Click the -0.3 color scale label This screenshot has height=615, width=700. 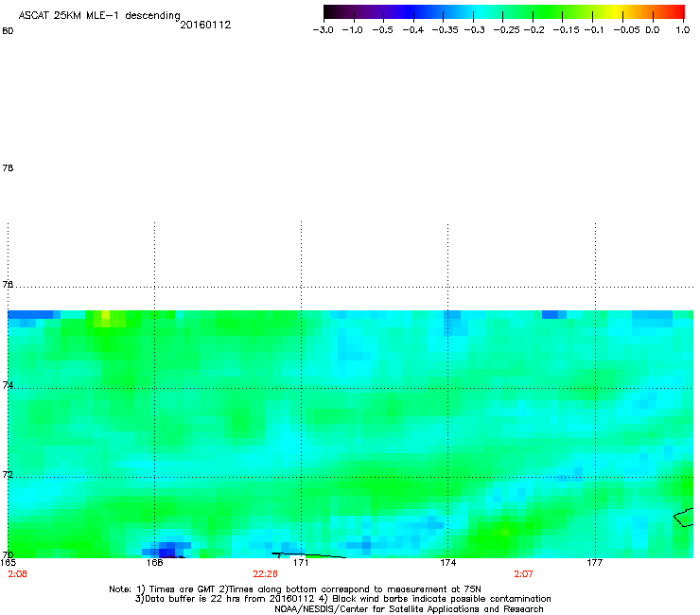click(475, 30)
